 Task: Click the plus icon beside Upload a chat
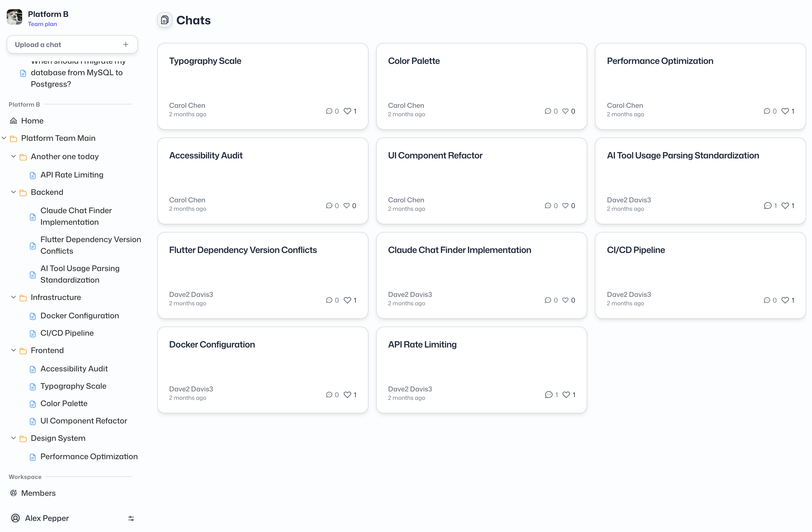[x=125, y=44]
